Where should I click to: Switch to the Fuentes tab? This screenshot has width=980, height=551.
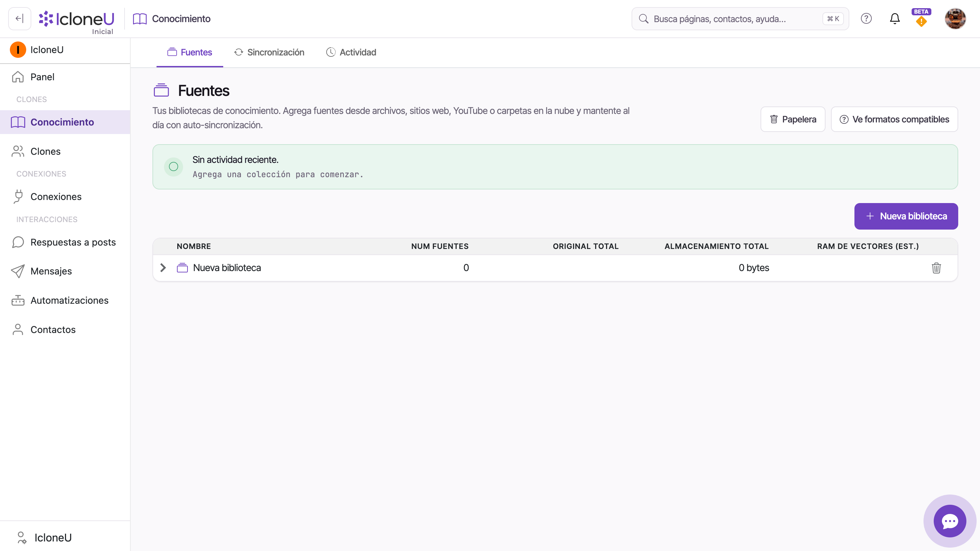[x=190, y=52]
